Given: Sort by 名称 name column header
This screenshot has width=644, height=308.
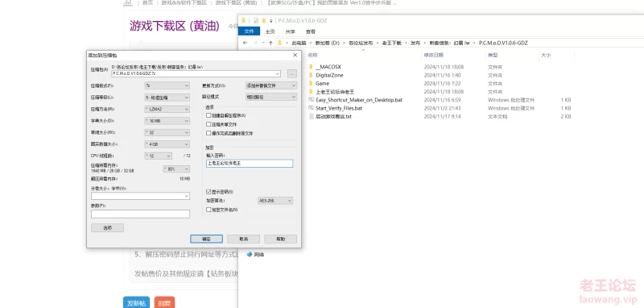Looking at the screenshot, I should (x=312, y=55).
